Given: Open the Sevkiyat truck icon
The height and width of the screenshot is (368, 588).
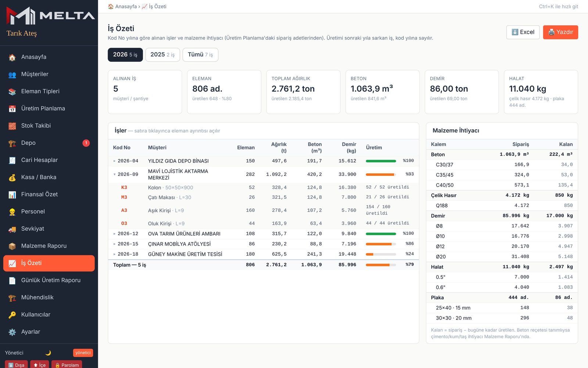Looking at the screenshot, I should 12,229.
